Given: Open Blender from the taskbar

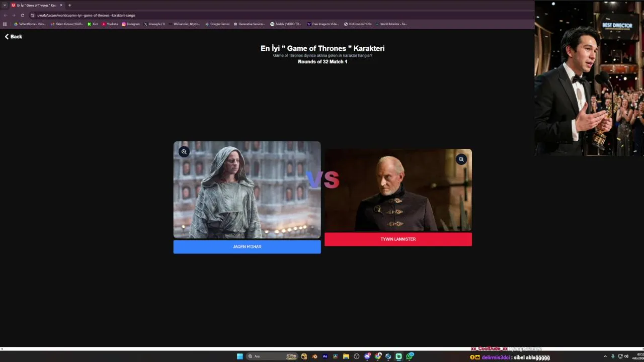Looking at the screenshot, I should (314, 356).
